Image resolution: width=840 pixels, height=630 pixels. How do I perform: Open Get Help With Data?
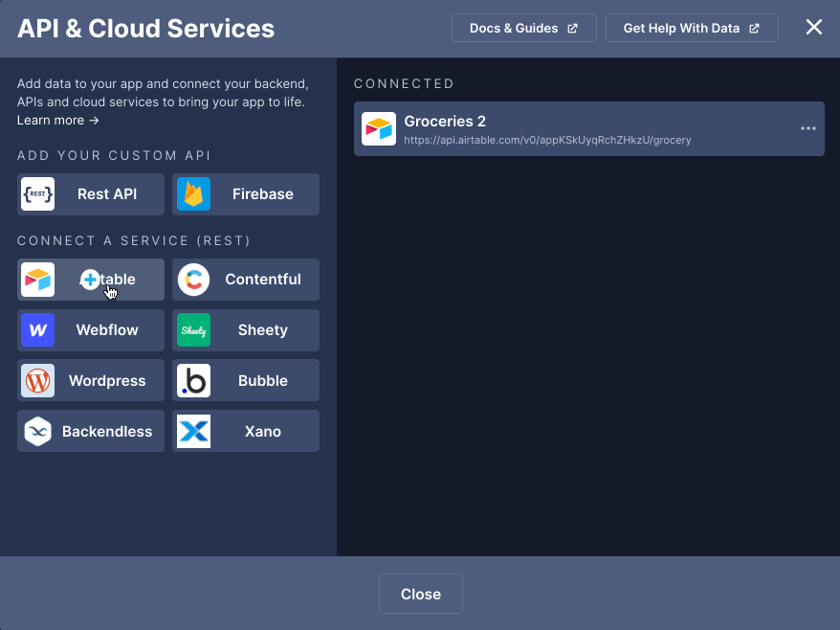[692, 28]
